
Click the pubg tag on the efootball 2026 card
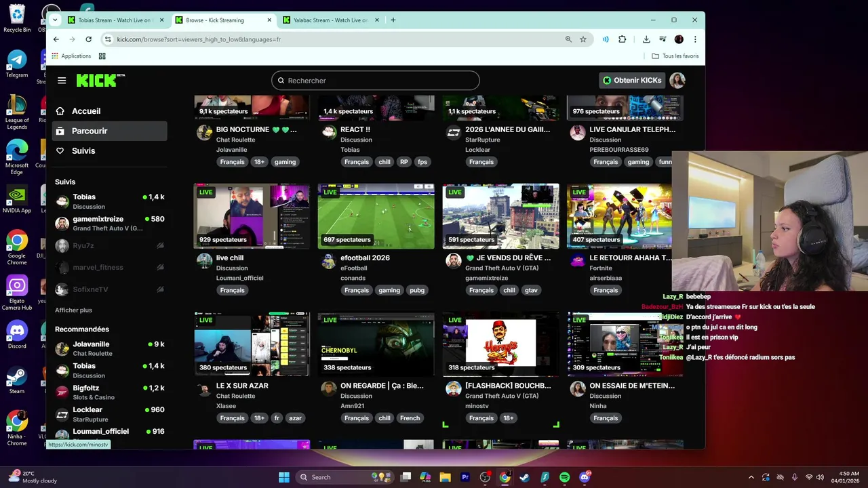click(417, 290)
